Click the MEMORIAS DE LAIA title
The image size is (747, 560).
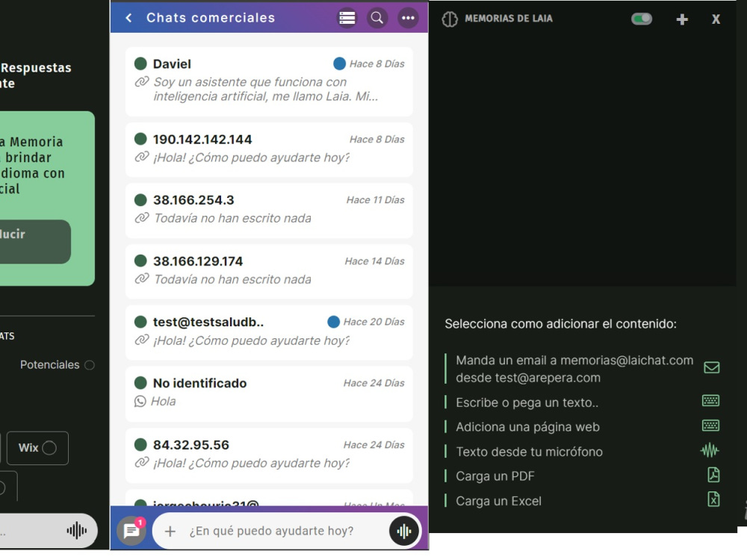coord(509,19)
